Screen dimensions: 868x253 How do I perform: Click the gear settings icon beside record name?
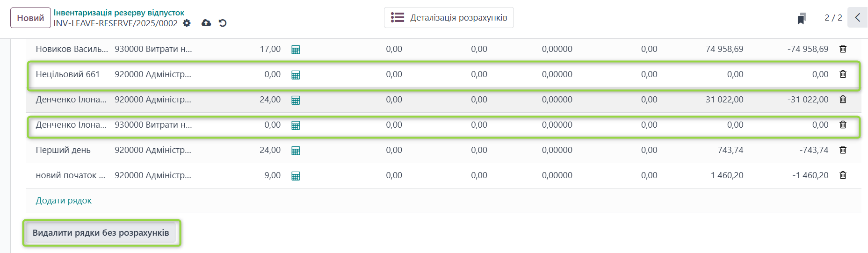(187, 23)
